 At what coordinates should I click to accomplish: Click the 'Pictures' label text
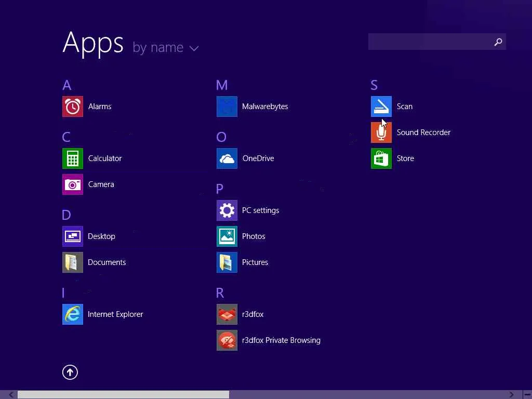[255, 262]
